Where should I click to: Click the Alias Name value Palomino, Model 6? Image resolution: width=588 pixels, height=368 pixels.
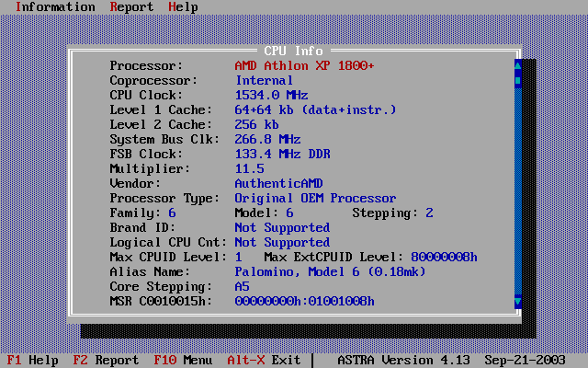[x=330, y=271]
